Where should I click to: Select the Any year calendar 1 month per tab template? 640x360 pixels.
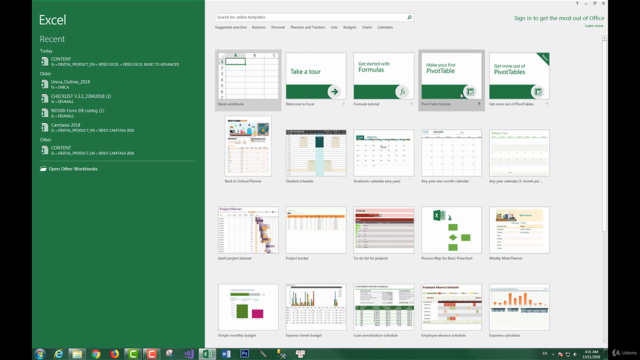point(519,153)
